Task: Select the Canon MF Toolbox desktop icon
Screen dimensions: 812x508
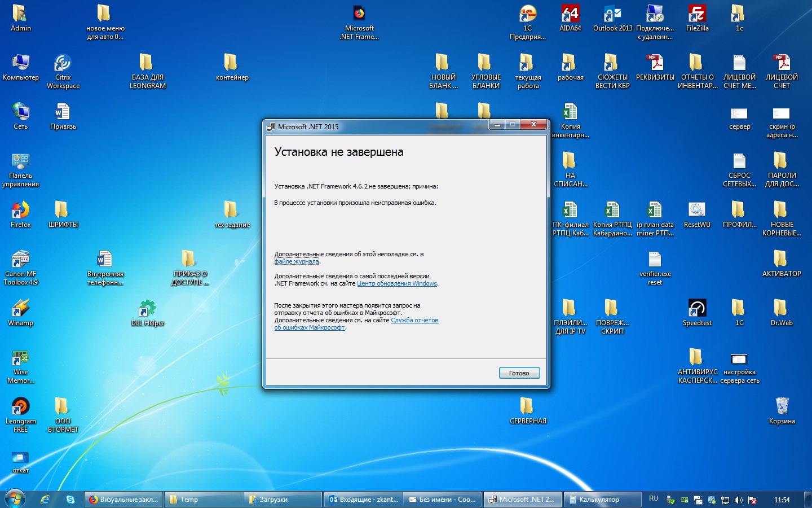Action: point(20,268)
